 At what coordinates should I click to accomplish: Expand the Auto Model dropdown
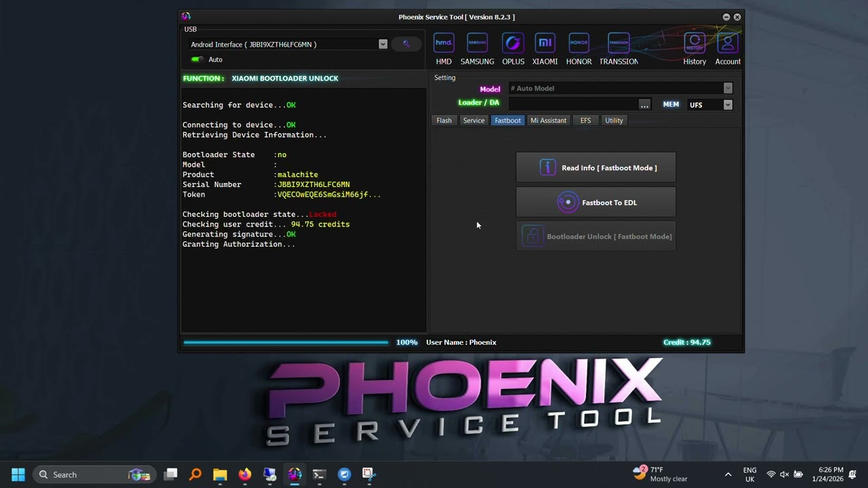(x=728, y=88)
